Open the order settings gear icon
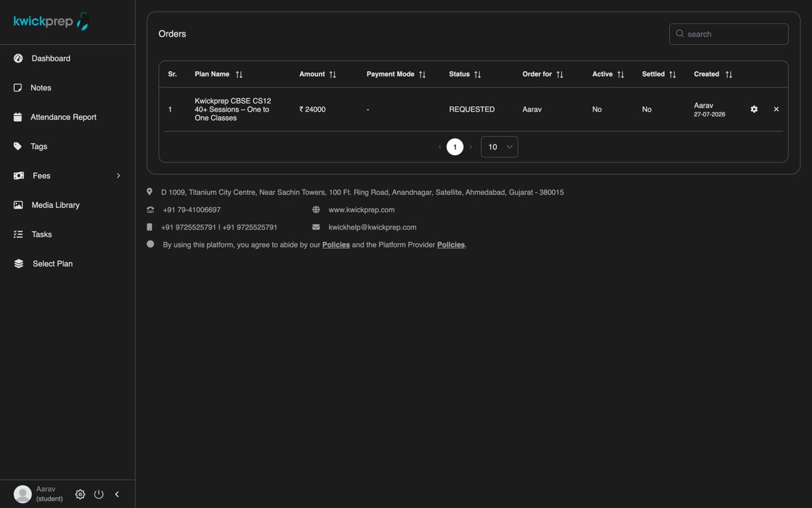The width and height of the screenshot is (812, 508). 754,109
